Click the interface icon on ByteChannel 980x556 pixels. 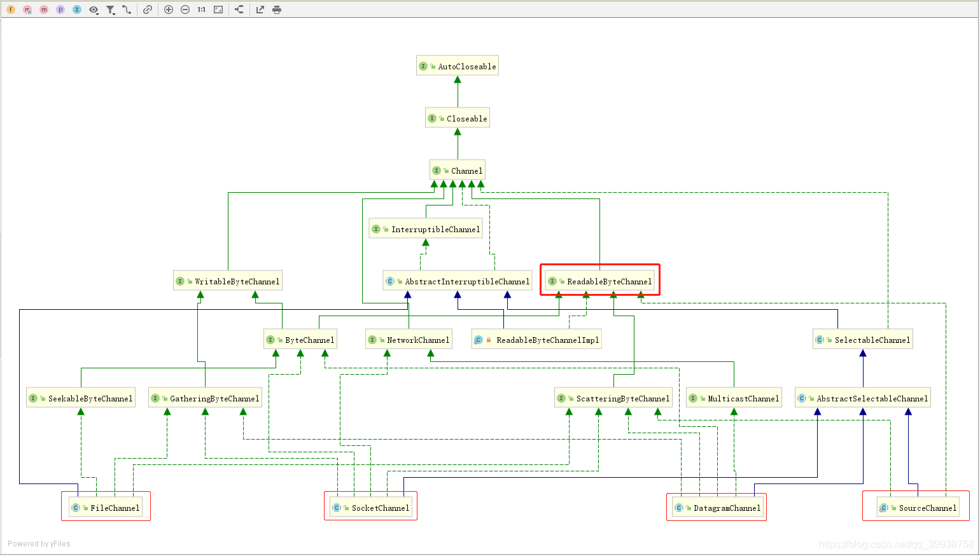(x=270, y=340)
